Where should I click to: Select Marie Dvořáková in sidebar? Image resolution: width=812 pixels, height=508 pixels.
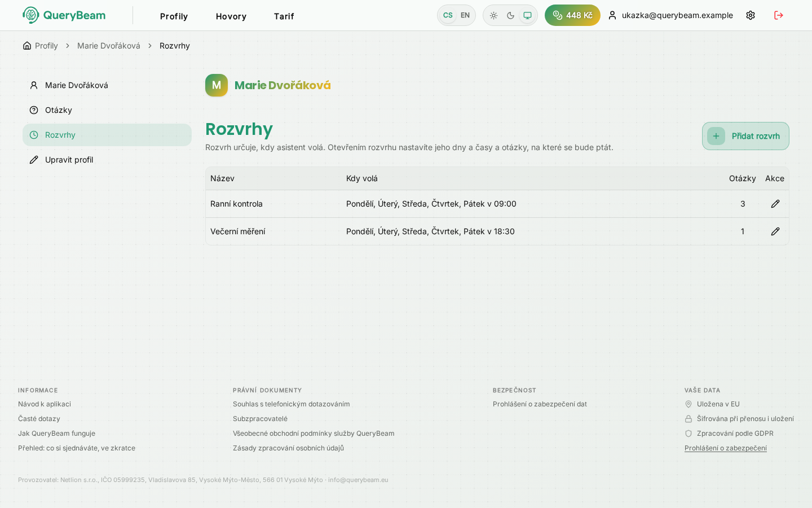tap(107, 85)
